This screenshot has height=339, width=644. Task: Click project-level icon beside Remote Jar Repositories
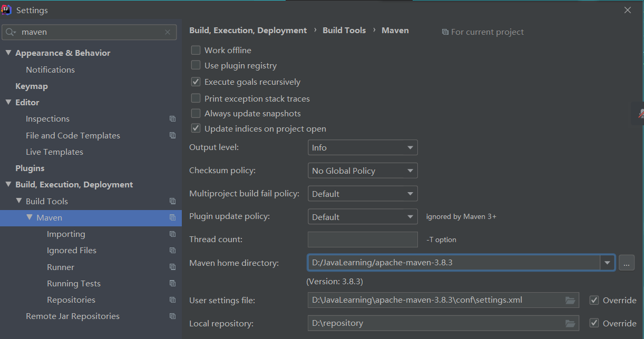click(172, 316)
